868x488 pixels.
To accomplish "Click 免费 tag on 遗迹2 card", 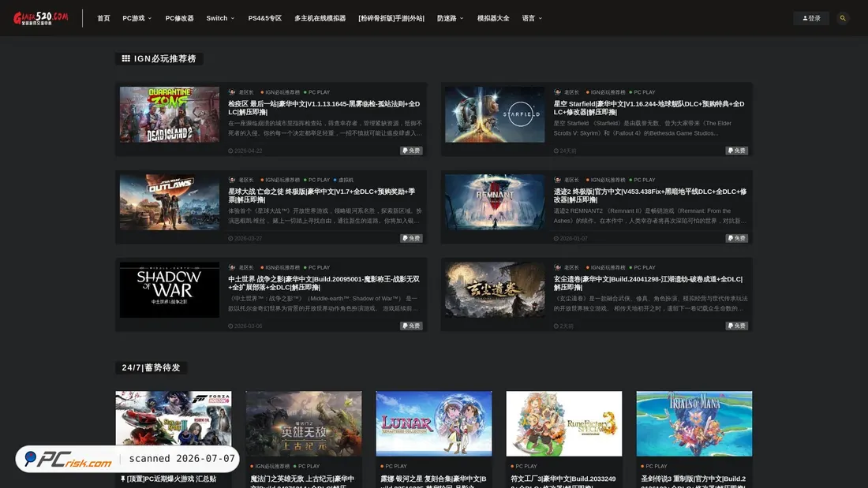I will click(737, 238).
